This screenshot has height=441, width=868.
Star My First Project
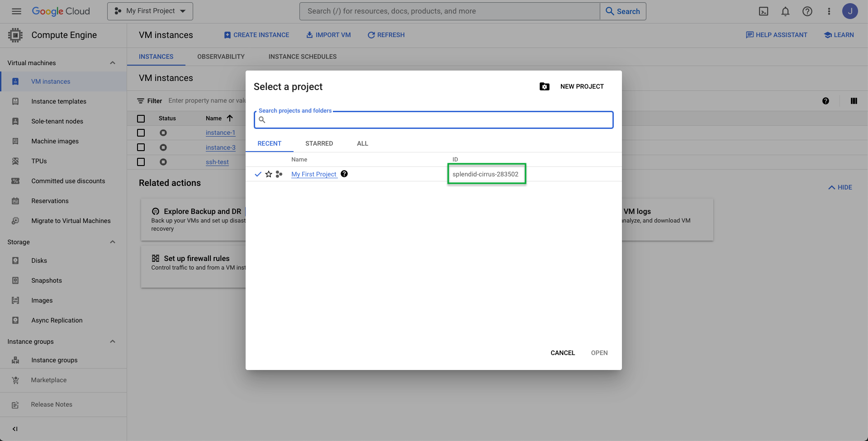coord(269,174)
